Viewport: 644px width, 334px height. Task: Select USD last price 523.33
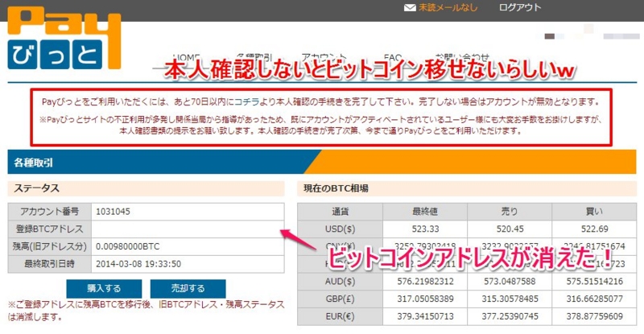(x=425, y=229)
